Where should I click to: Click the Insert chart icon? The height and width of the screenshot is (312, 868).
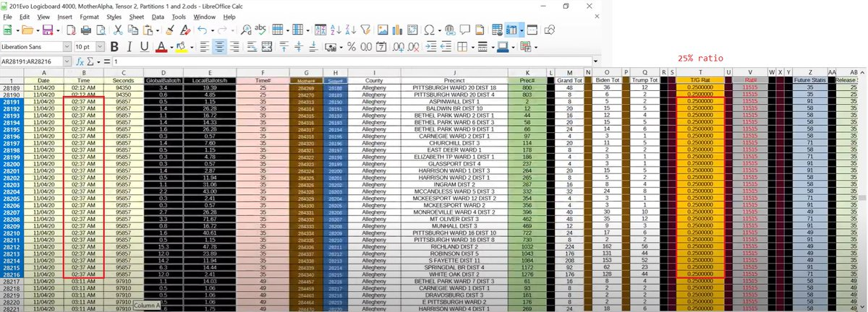click(397, 30)
